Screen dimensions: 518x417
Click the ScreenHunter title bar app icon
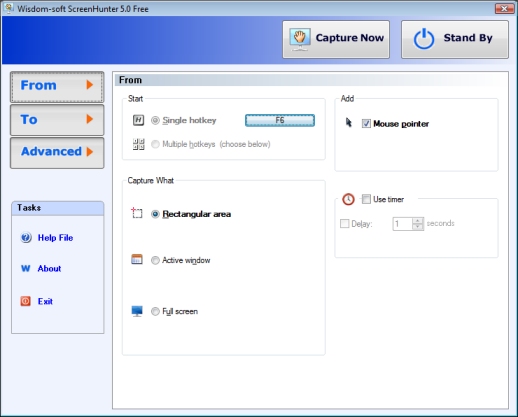tap(9, 8)
